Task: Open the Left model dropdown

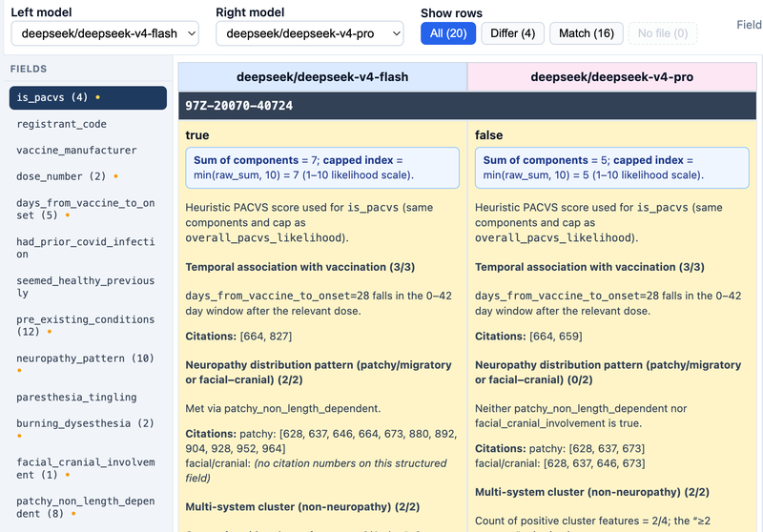Action: point(105,33)
